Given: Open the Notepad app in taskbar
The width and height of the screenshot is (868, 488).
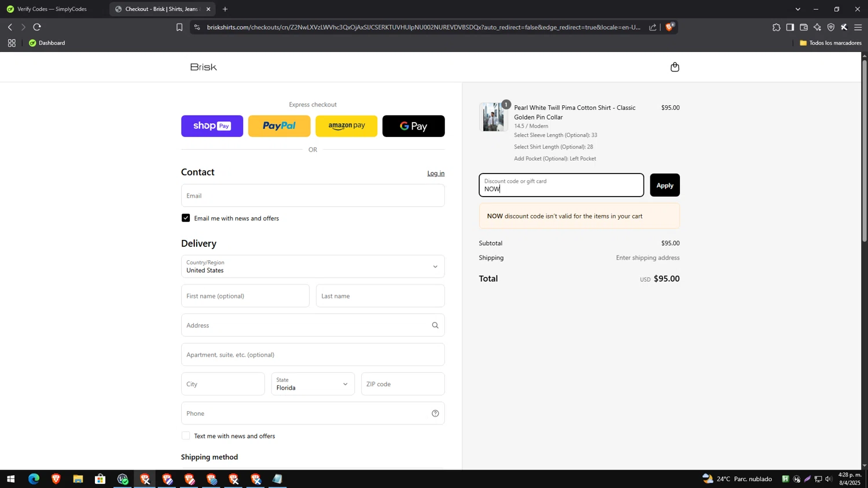Looking at the screenshot, I should [x=278, y=479].
